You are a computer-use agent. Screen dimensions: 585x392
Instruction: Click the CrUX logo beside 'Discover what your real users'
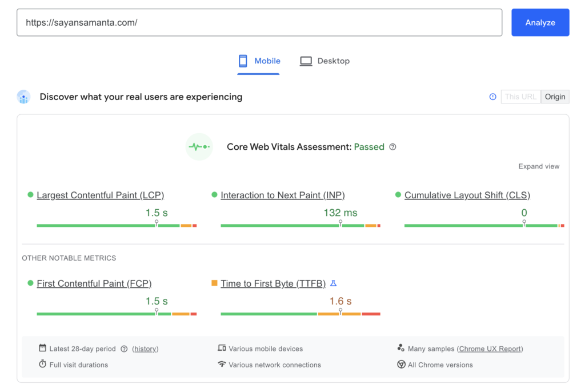click(23, 97)
